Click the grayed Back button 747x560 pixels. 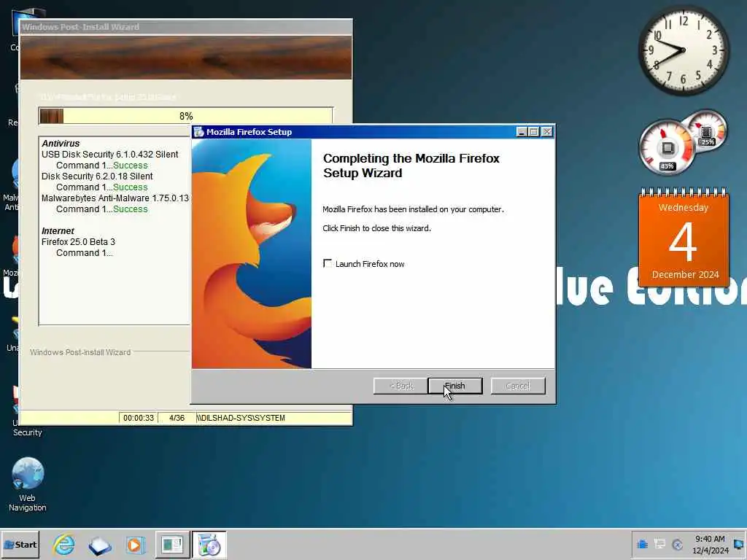pyautogui.click(x=400, y=386)
